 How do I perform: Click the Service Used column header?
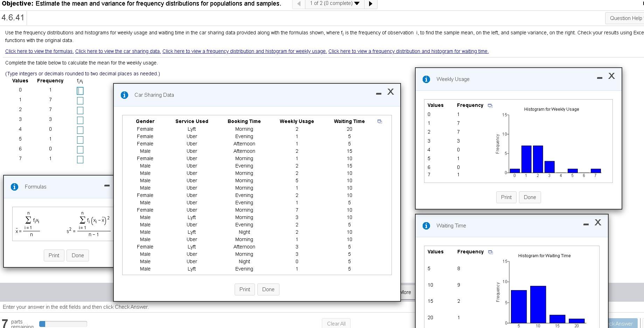192,121
